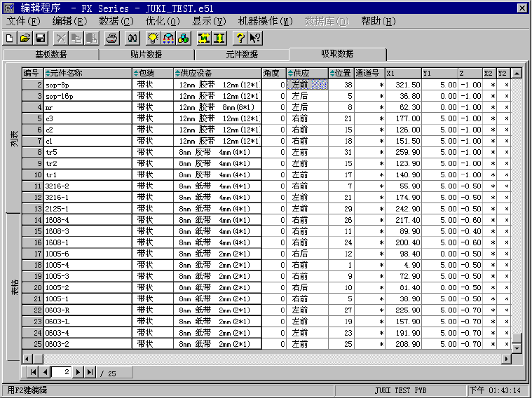The image size is (532, 398).
Task: Go to first record navigation button
Action: [x=32, y=372]
